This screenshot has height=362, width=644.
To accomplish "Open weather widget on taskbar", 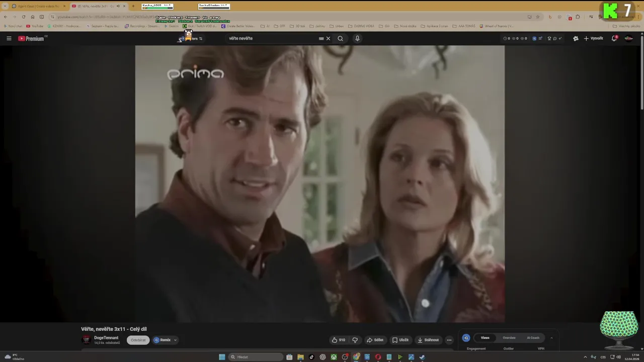I will pos(14,357).
